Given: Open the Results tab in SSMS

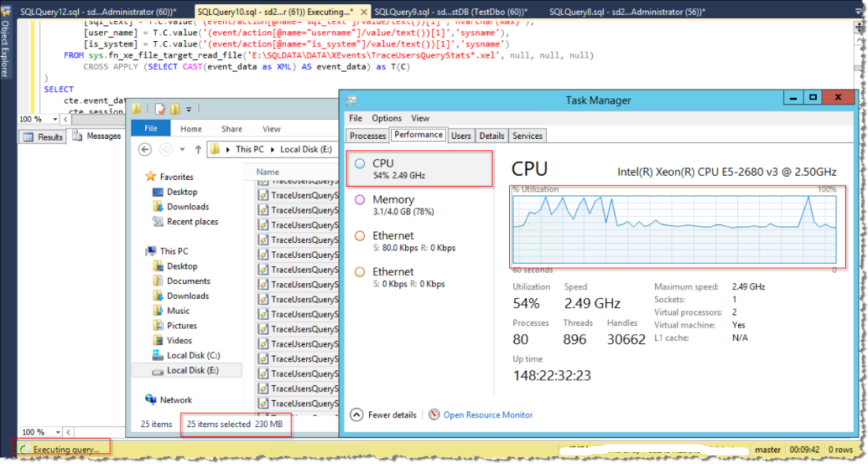Looking at the screenshot, I should (43, 137).
